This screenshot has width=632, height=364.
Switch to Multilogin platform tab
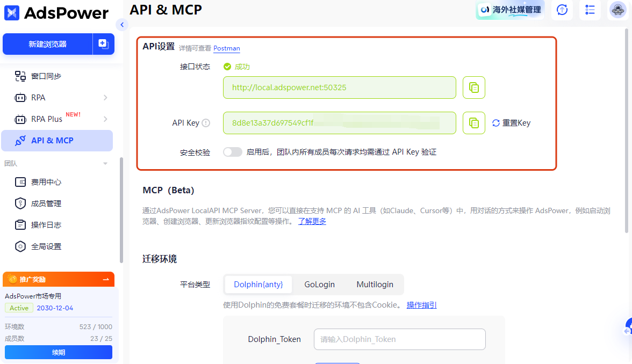[x=375, y=285]
